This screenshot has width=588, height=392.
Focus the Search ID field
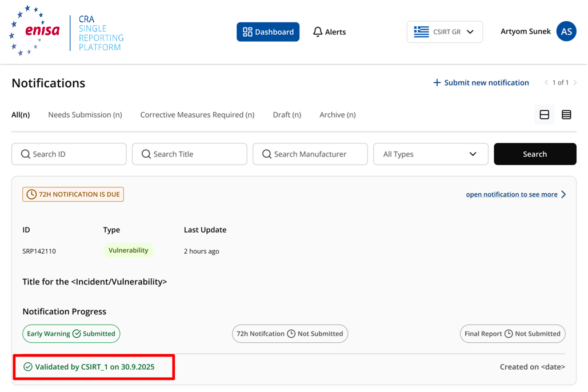(x=69, y=154)
